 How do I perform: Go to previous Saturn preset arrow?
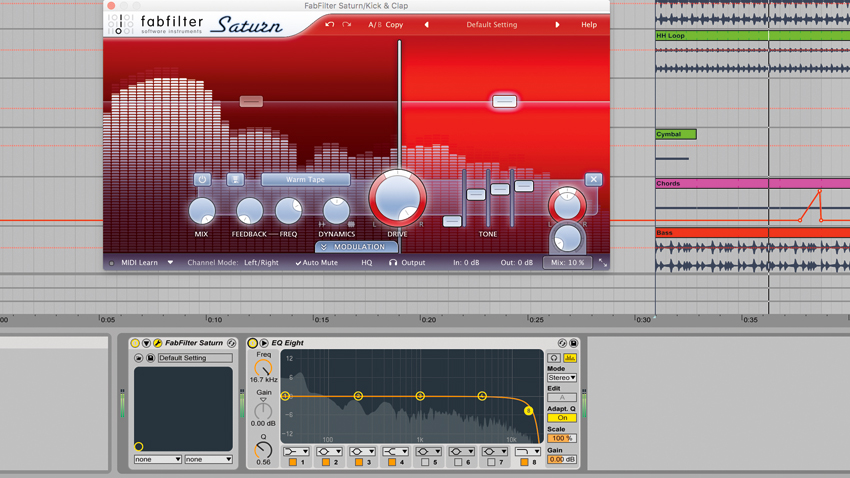click(x=427, y=24)
